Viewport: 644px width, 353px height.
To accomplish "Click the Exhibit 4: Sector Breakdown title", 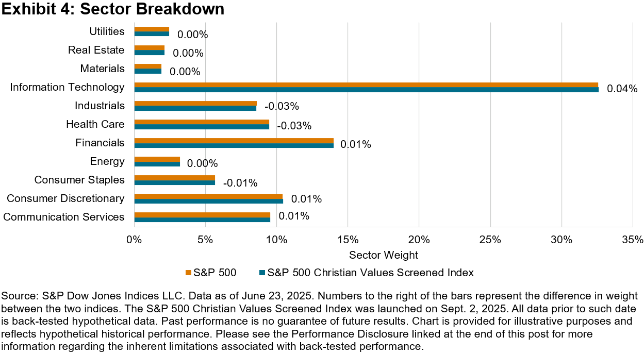I will pyautogui.click(x=112, y=9).
